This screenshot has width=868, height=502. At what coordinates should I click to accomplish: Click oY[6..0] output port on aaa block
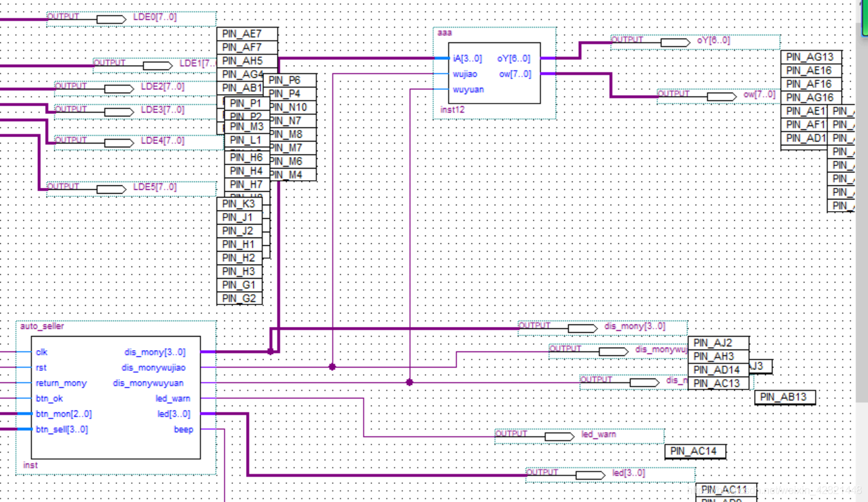coord(514,59)
